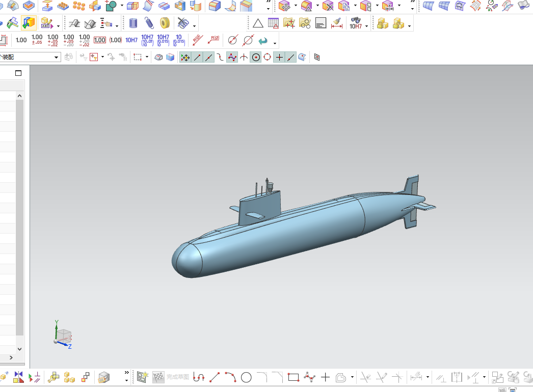533x392 pixels.
Task: Choose the Delete Face tool
Action: [328, 6]
